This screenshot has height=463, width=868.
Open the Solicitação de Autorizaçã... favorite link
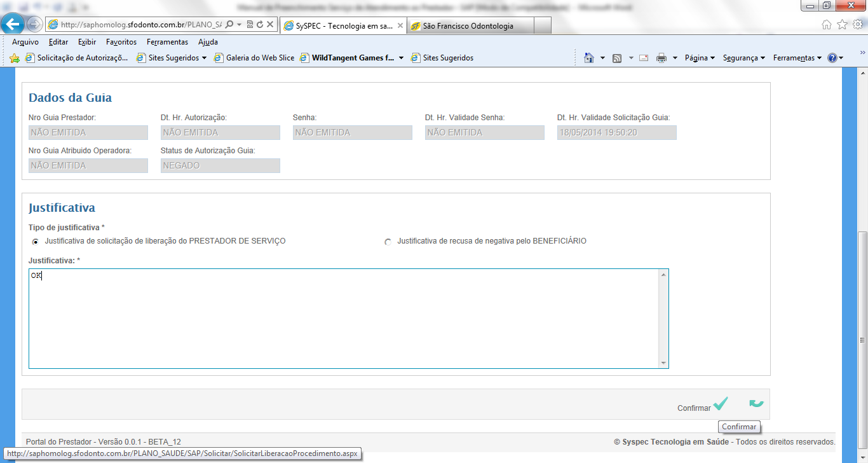point(77,58)
